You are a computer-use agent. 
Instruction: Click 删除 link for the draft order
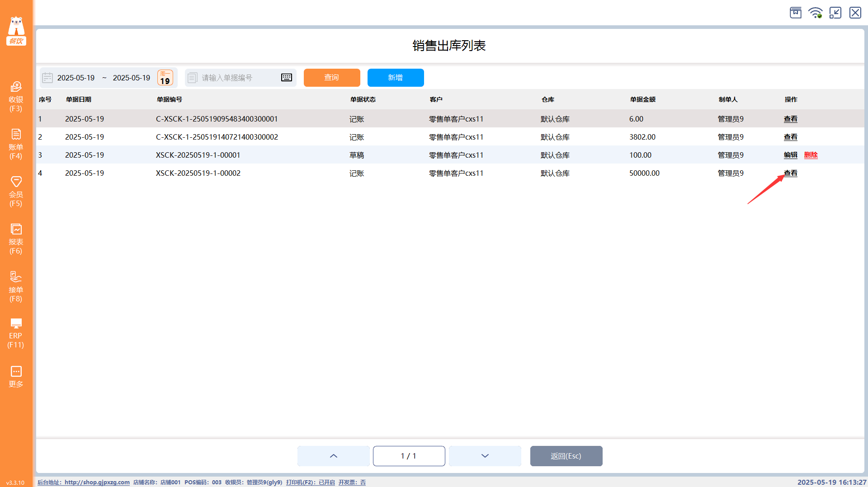tap(811, 155)
